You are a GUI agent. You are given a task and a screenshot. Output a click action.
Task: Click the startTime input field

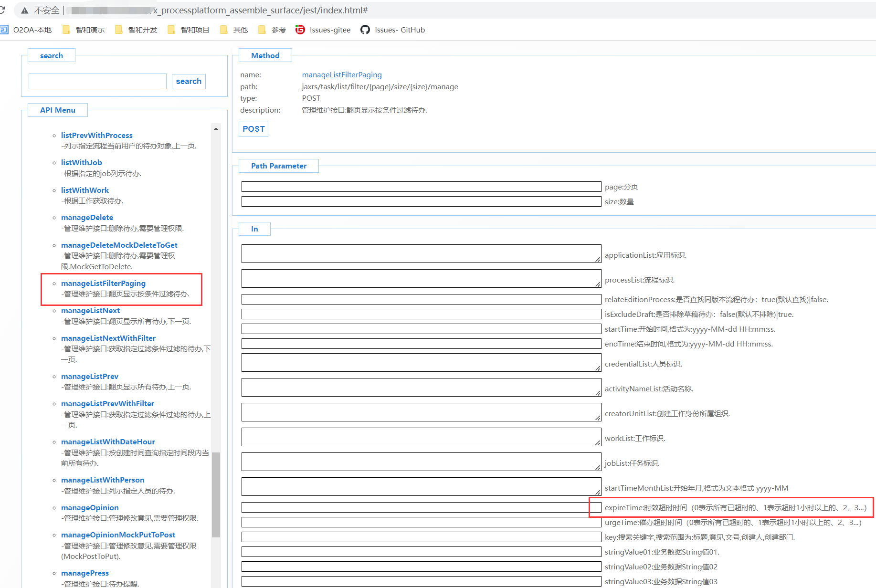tap(421, 329)
